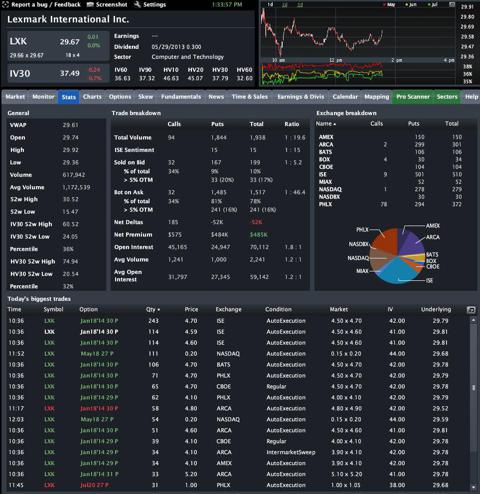Click the Price column header in trades
480x494 pixels.
click(191, 309)
